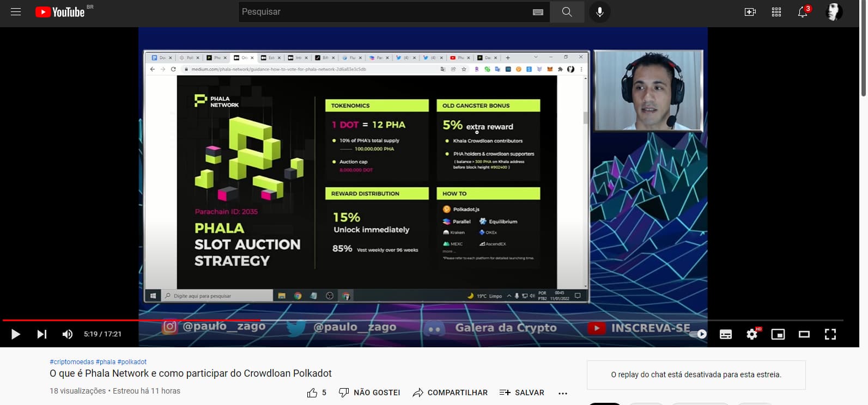868x405 pixels.
Task: Click NÃO GOSTEI dislike button
Action: click(x=369, y=392)
